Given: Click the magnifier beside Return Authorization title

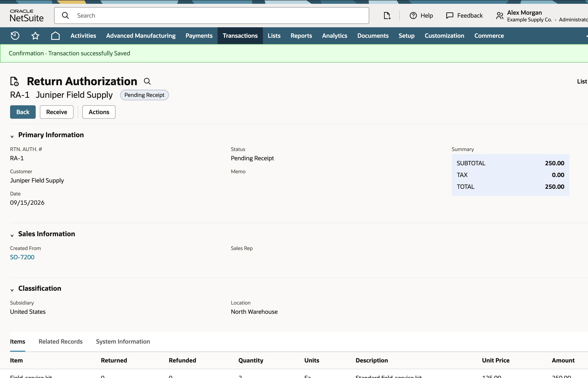Looking at the screenshot, I should click(x=147, y=81).
